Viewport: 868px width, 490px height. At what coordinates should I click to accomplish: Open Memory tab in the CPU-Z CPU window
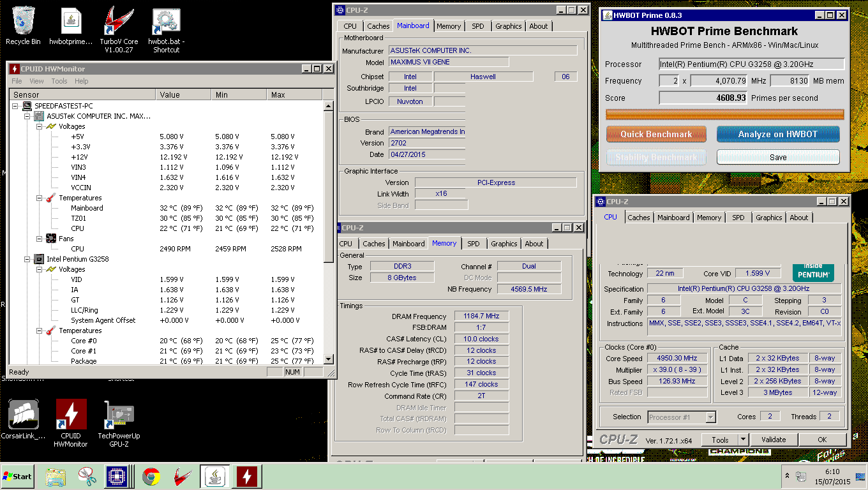click(x=709, y=218)
